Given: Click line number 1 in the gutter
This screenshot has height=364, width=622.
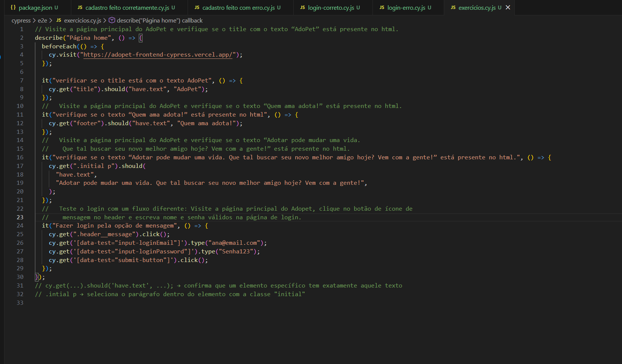Looking at the screenshot, I should point(21,29).
